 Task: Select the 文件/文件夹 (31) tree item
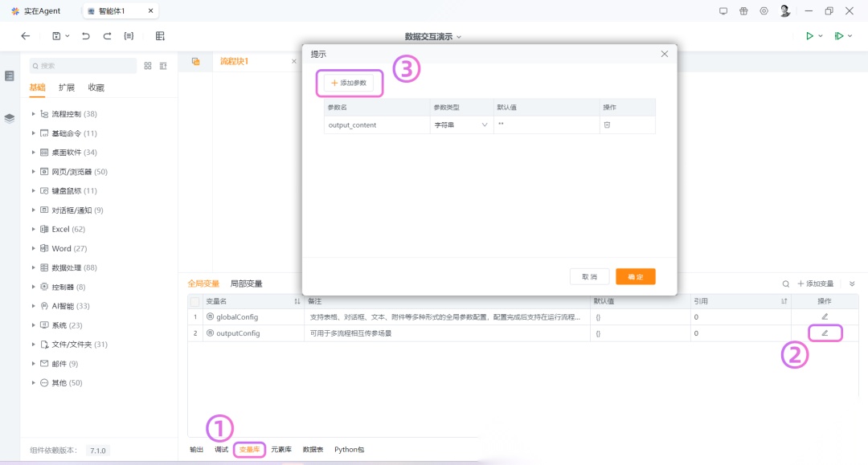(x=79, y=344)
